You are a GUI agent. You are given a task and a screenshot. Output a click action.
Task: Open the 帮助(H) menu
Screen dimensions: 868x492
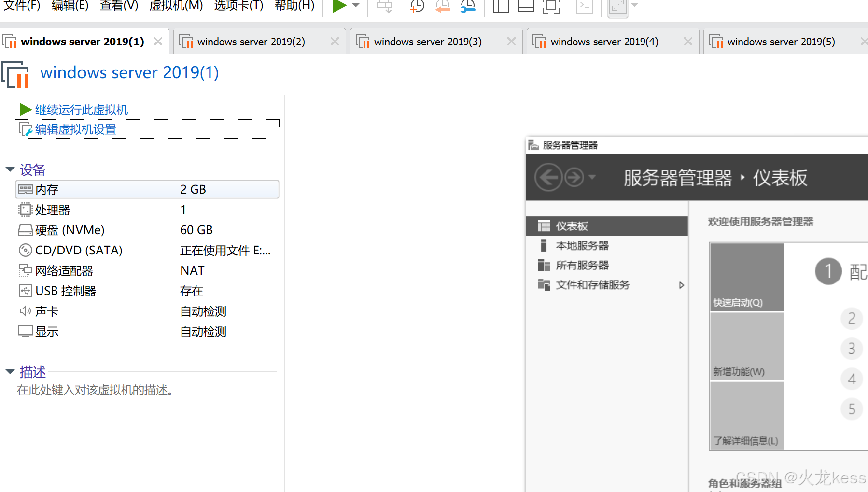[294, 6]
